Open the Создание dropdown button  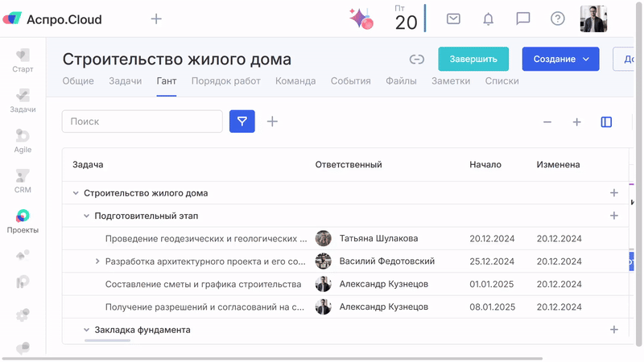click(560, 59)
